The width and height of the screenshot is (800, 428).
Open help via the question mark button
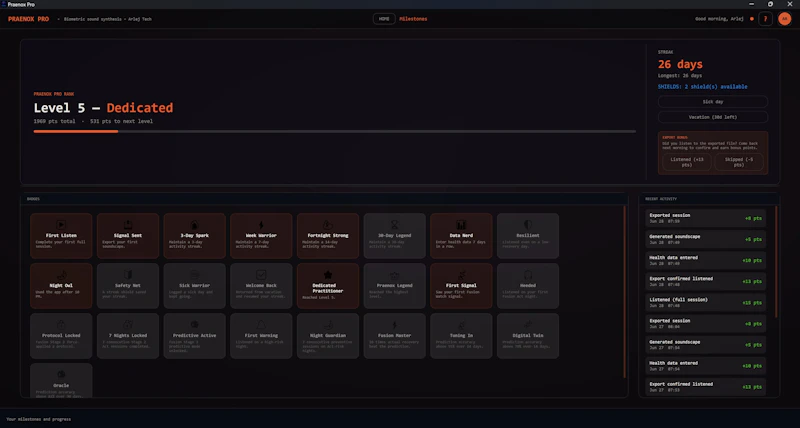pyautogui.click(x=765, y=19)
